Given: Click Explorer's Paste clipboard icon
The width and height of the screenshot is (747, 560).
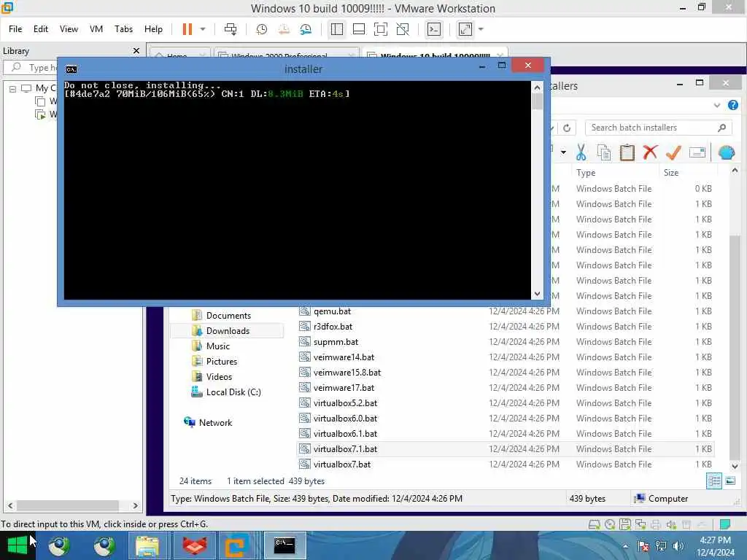Looking at the screenshot, I should coord(627,152).
